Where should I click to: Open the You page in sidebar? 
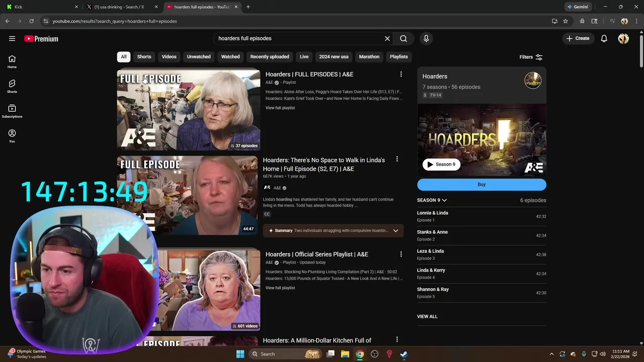[12, 136]
